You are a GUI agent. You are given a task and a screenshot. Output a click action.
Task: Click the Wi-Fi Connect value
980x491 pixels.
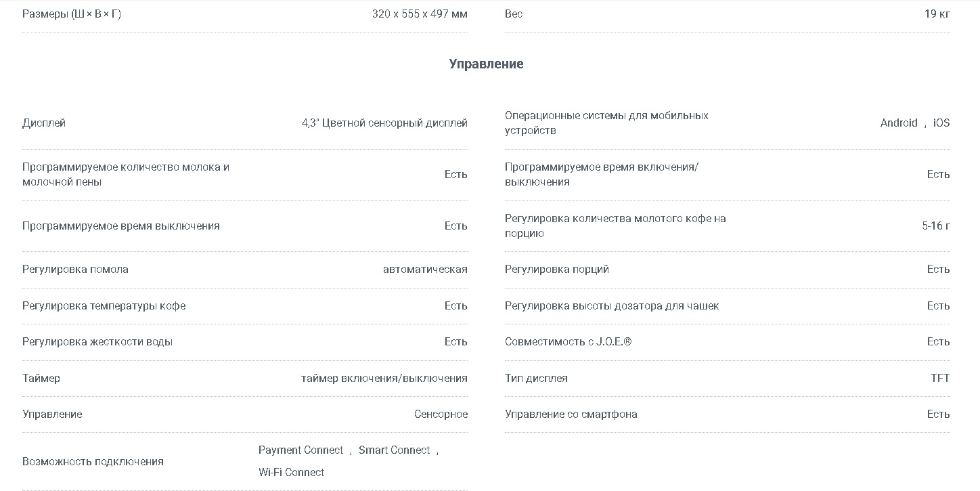click(292, 472)
